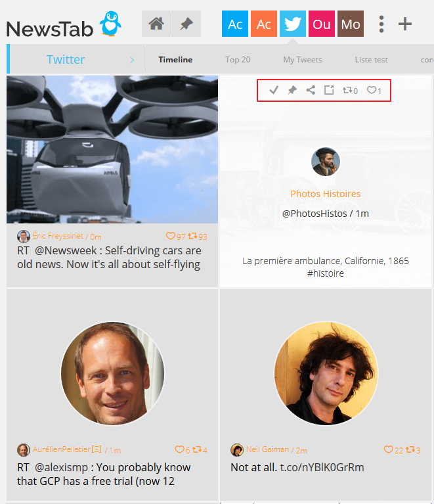Expand the Twitter source chevron

pos(132,60)
